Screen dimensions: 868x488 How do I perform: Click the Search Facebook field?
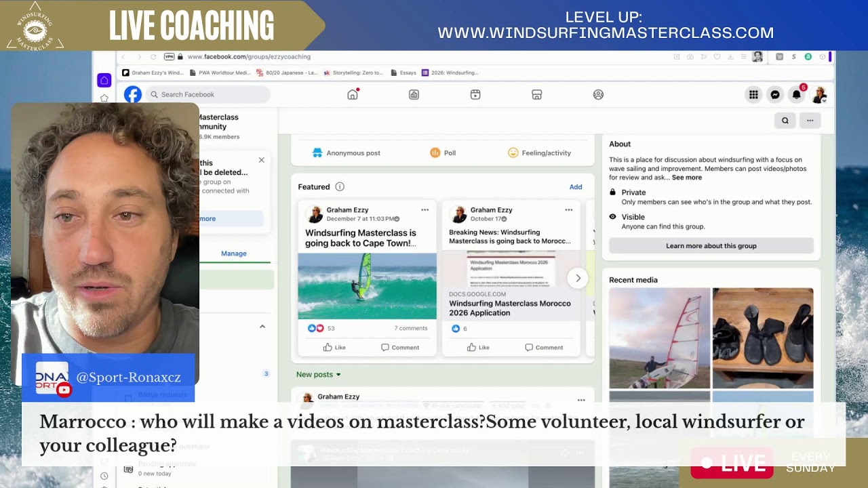click(x=207, y=95)
